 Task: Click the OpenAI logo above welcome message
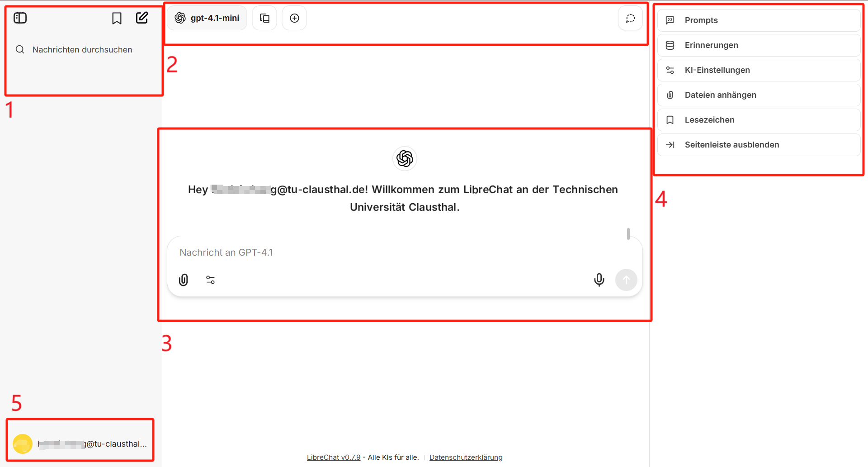[x=405, y=159]
